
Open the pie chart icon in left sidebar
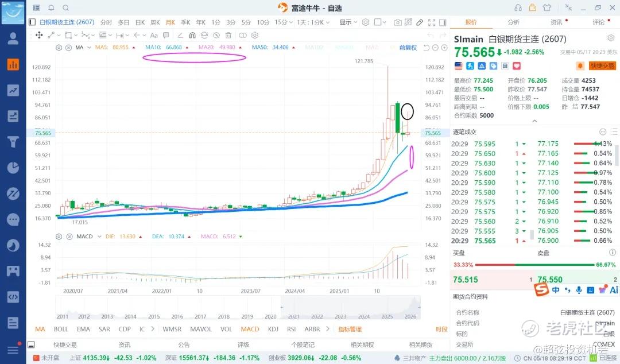(13, 168)
